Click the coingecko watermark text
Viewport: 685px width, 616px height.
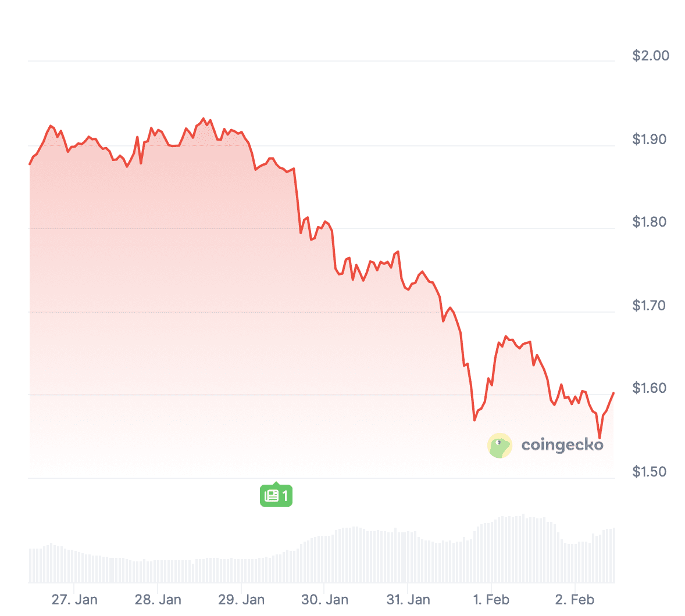click(x=562, y=445)
